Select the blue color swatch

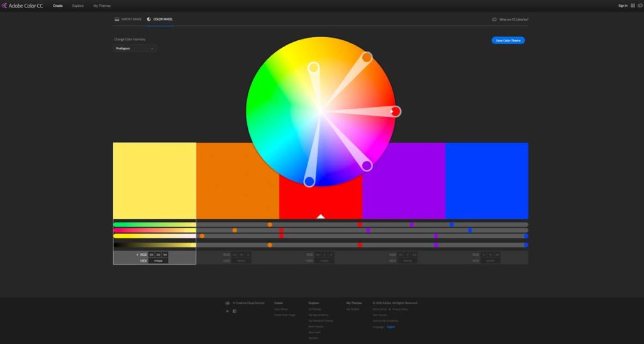pyautogui.click(x=487, y=180)
